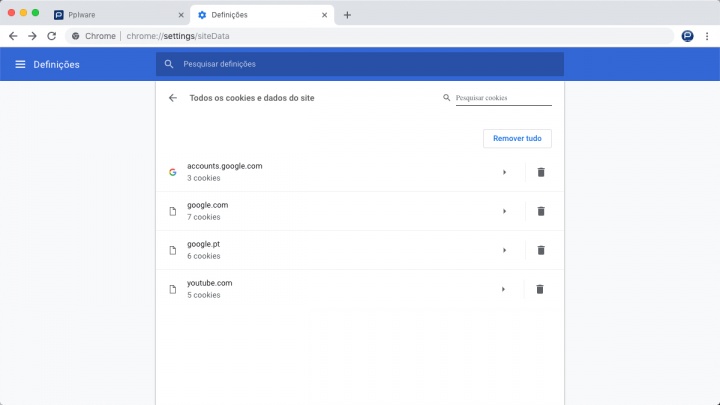Expand google.com cookie details arrow
Viewport: 720px width, 405px height.
pyautogui.click(x=504, y=211)
